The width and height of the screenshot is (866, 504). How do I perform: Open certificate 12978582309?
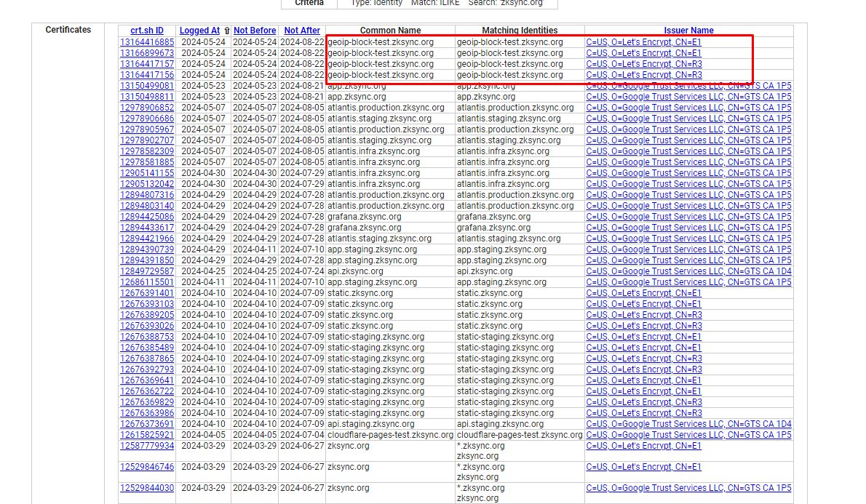click(147, 151)
